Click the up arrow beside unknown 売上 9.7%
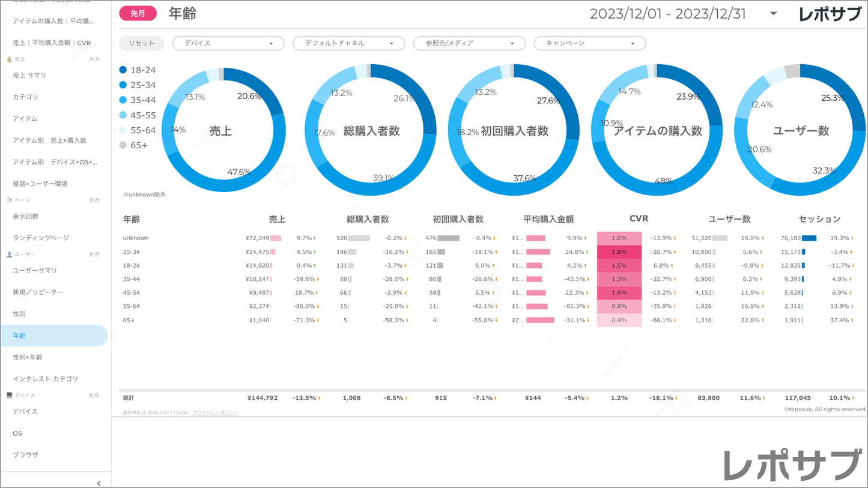The width and height of the screenshot is (868, 488). click(x=315, y=238)
